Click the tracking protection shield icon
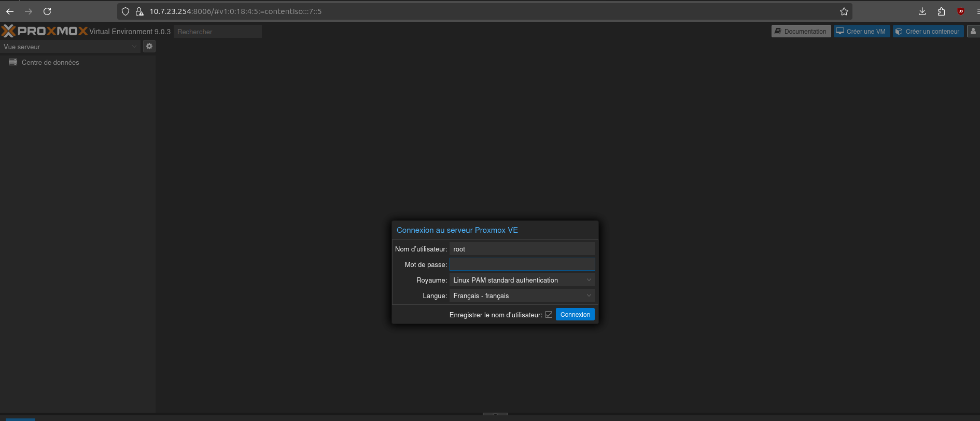The width and height of the screenshot is (980, 421). pyautogui.click(x=125, y=11)
